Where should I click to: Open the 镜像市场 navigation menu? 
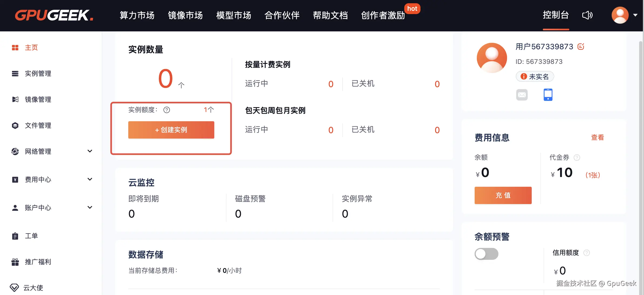[x=185, y=15]
